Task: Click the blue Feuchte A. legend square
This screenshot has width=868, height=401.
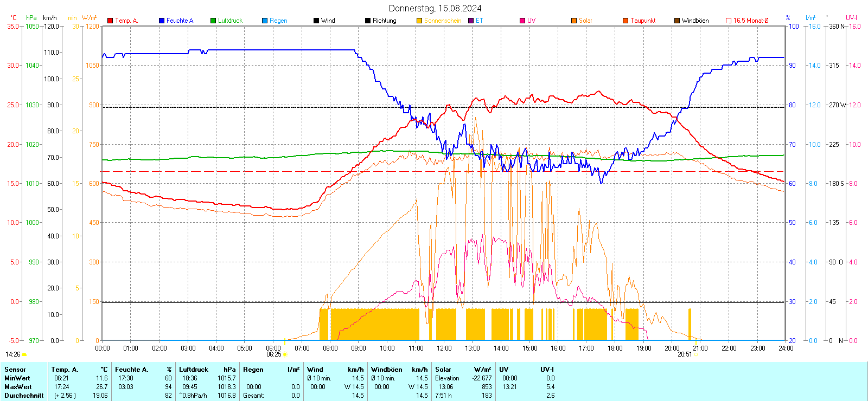Action: pos(162,21)
